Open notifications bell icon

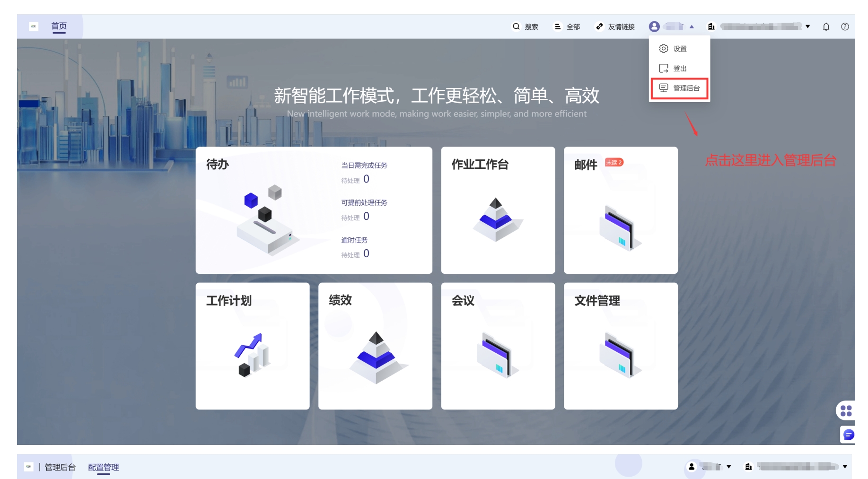pos(826,26)
